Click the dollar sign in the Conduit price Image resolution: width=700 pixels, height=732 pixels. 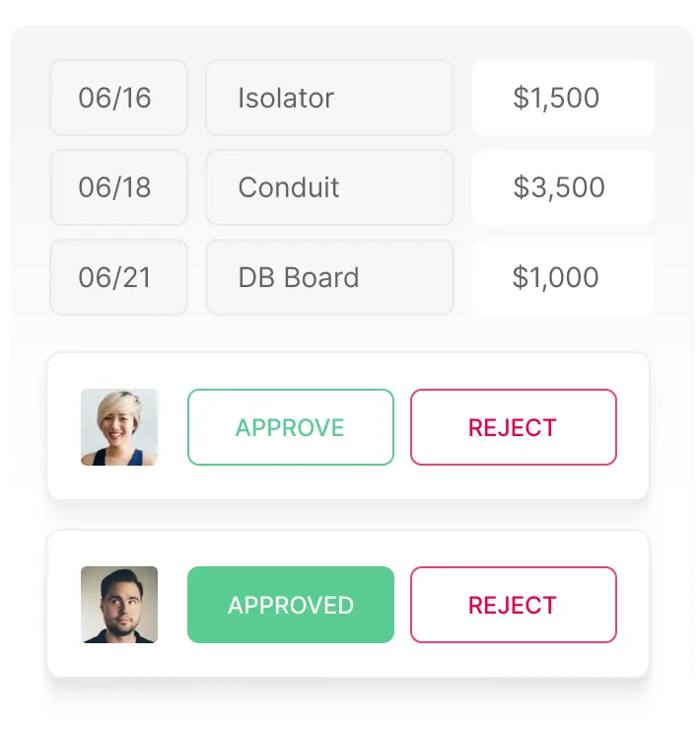521,187
